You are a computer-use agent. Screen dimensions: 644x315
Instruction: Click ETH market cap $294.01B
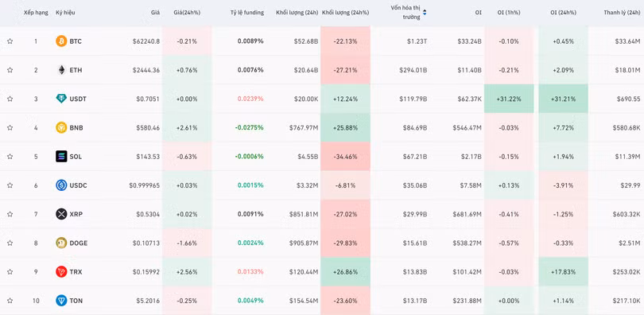[x=413, y=70]
